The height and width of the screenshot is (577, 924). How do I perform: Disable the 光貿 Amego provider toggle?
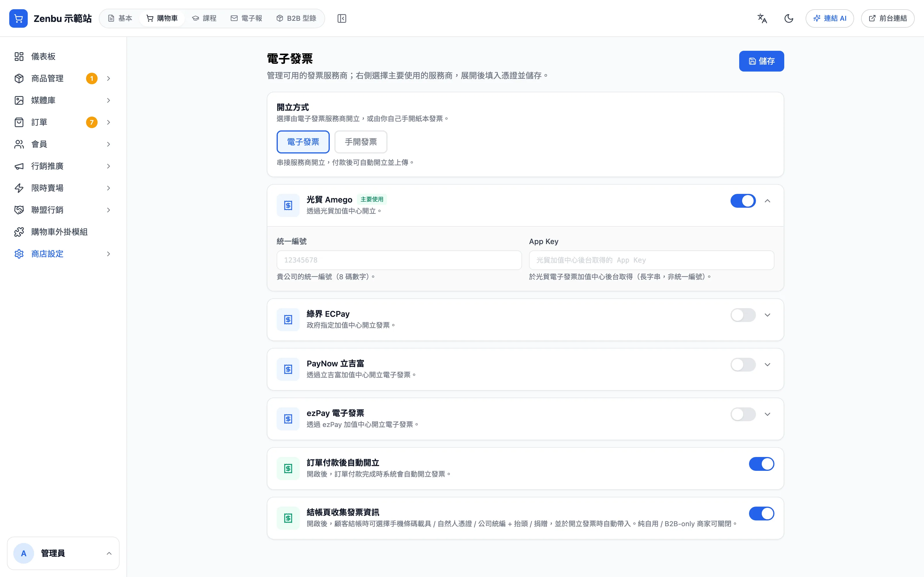(x=743, y=201)
